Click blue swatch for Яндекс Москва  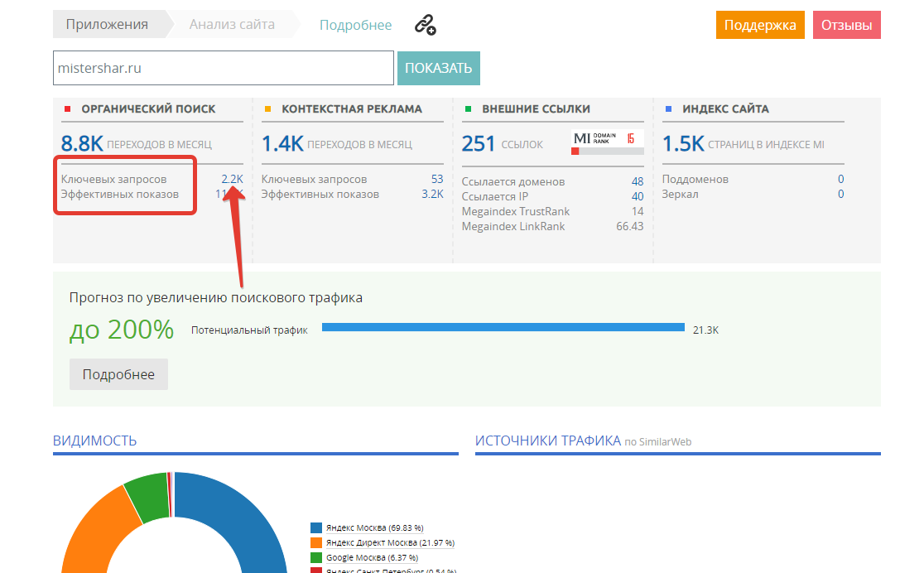pos(316,527)
